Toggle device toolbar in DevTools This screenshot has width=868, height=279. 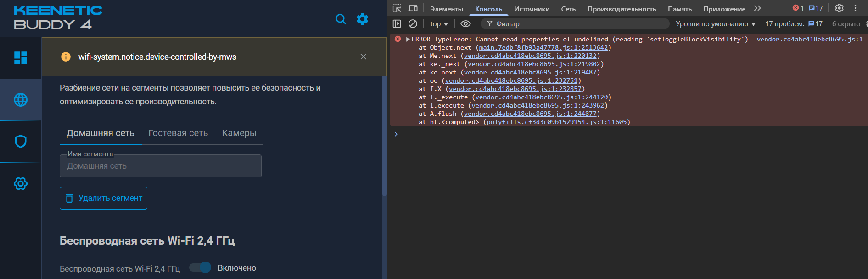[413, 8]
